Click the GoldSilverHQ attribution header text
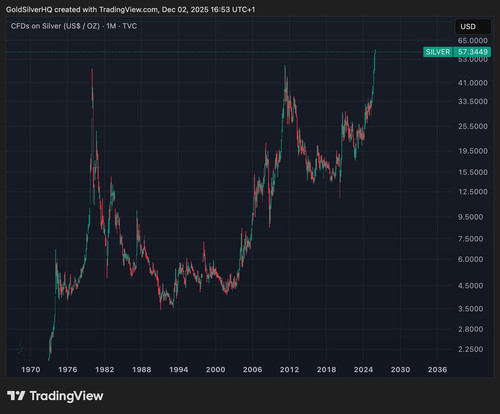Screen dimensions: 500x414 [x=130, y=9]
